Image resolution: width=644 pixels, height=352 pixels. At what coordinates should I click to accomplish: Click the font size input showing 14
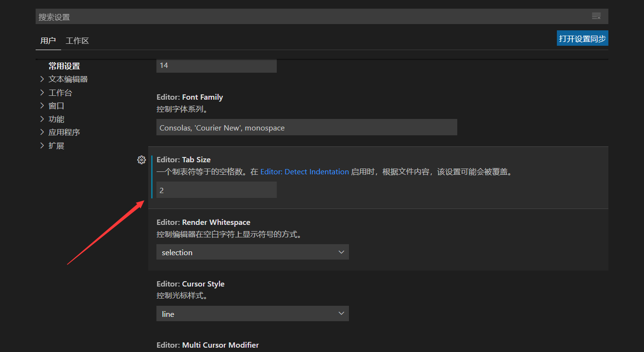point(216,65)
